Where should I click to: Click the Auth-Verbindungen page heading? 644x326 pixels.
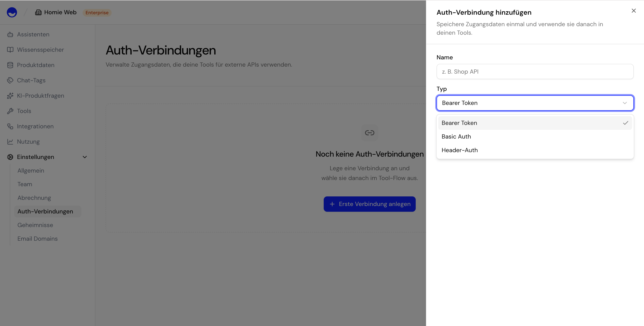[x=161, y=50]
